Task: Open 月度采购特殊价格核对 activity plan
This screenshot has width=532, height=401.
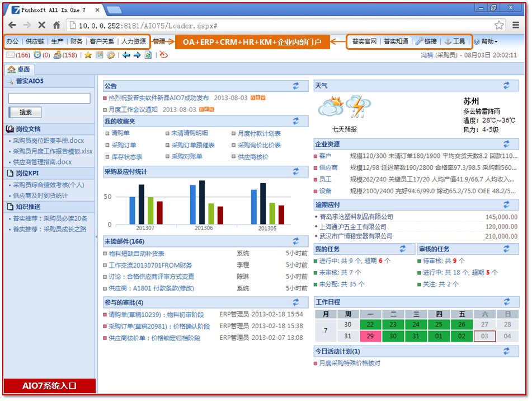Action: [x=350, y=363]
